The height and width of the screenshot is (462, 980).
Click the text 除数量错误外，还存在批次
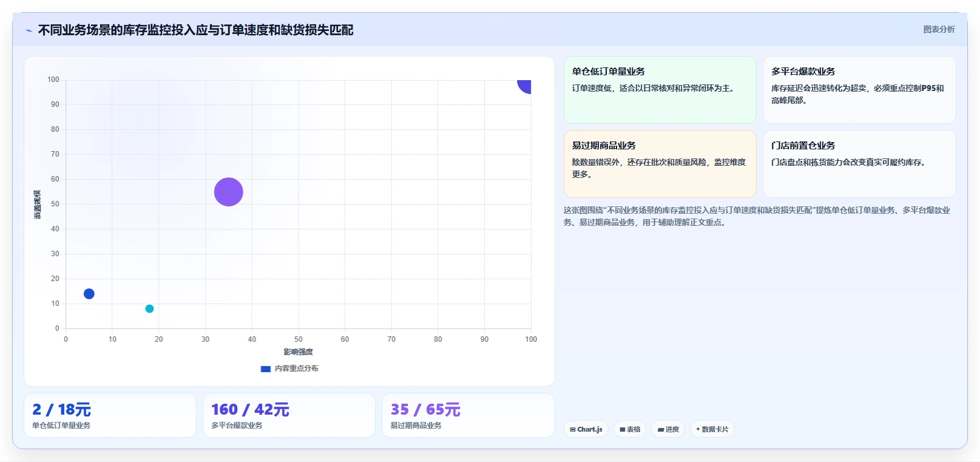(659, 168)
